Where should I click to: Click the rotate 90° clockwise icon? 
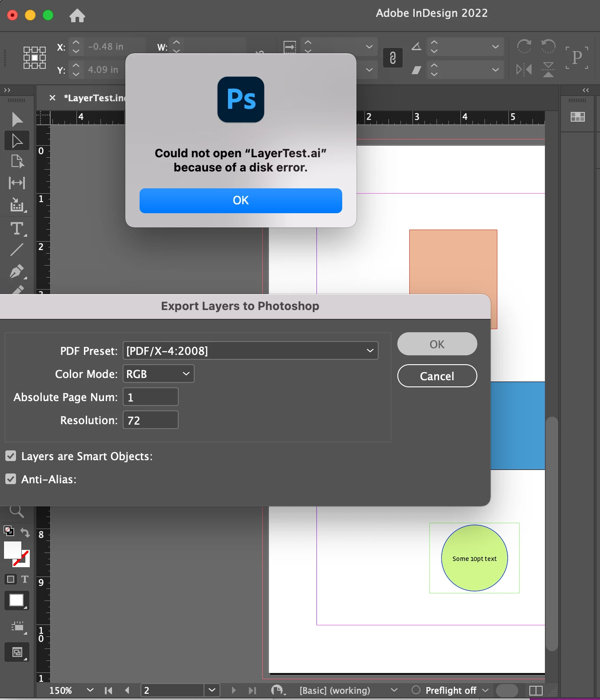[x=524, y=46]
